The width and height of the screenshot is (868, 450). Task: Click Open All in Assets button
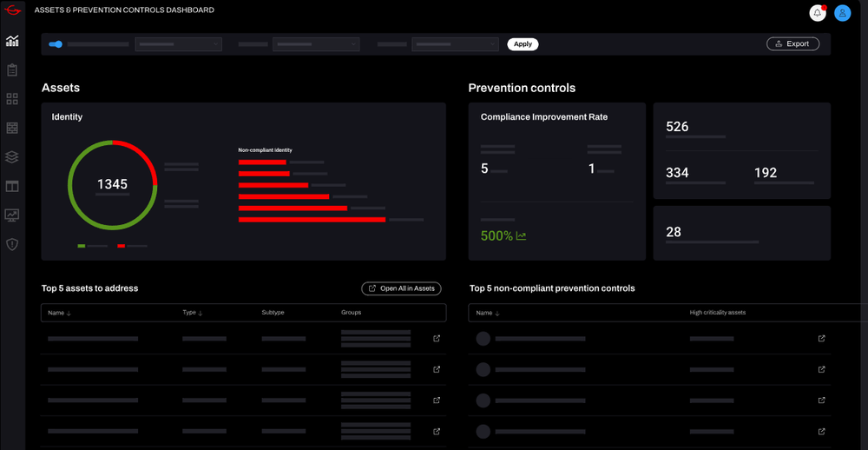click(x=401, y=288)
